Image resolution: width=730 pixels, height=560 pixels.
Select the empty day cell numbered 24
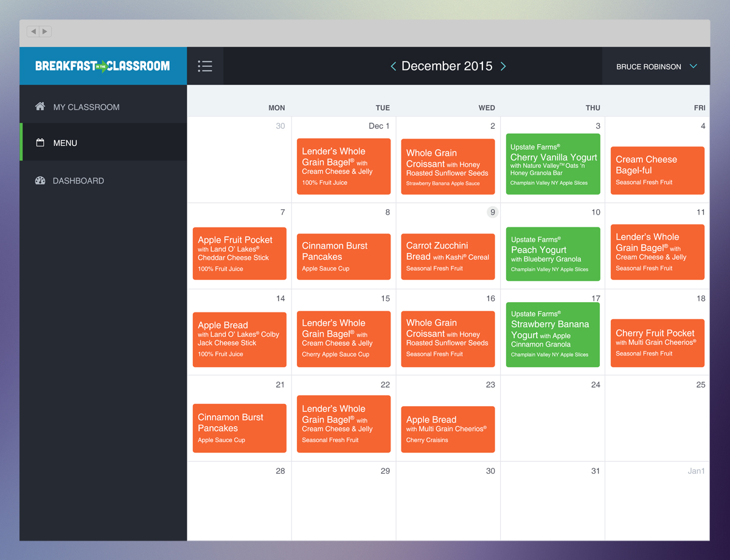(553, 418)
